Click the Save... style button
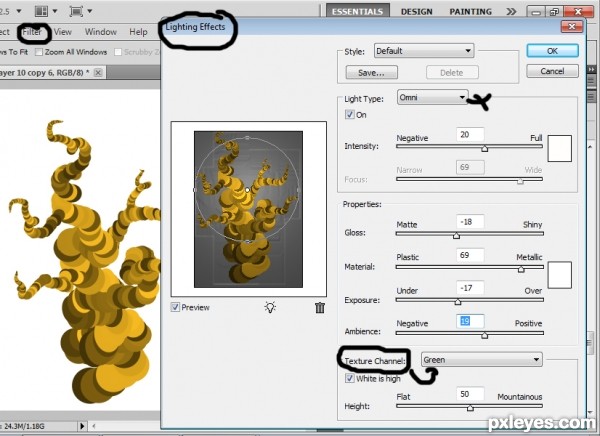600x436 pixels. click(372, 72)
